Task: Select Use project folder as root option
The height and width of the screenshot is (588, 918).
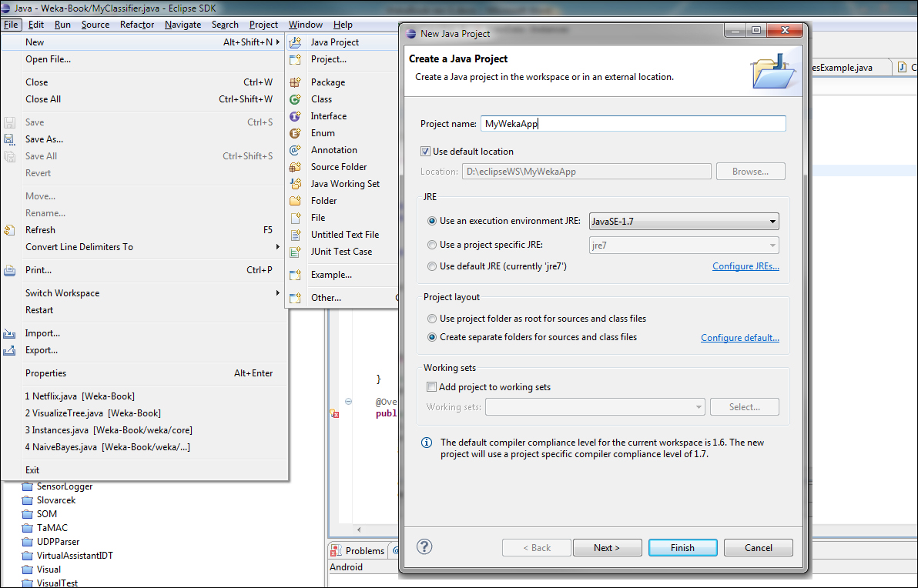Action: point(432,319)
